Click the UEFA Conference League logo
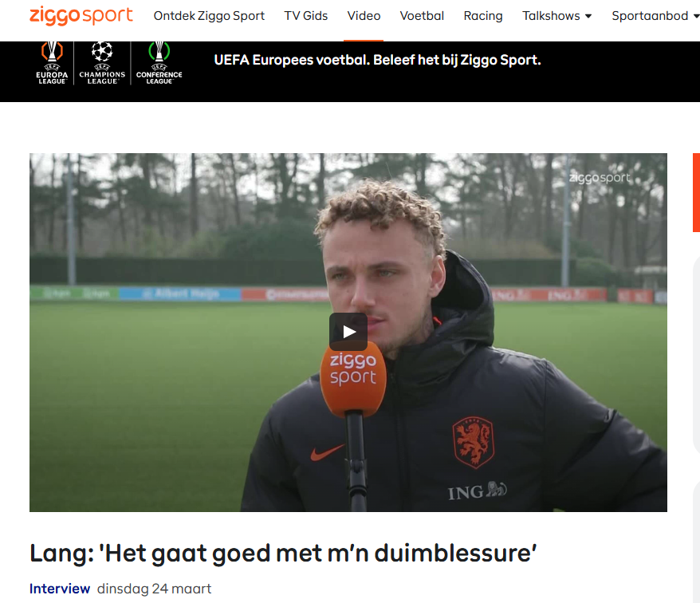700x603 pixels. tap(159, 62)
